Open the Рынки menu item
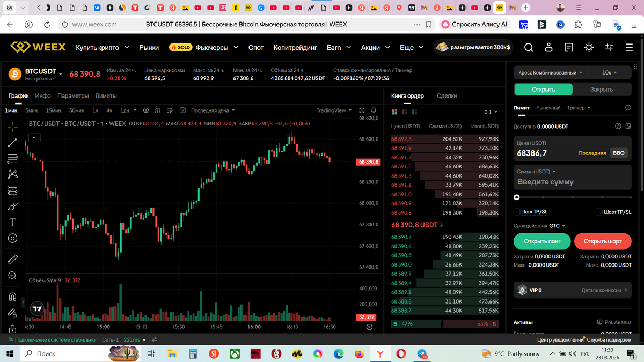 (x=149, y=47)
